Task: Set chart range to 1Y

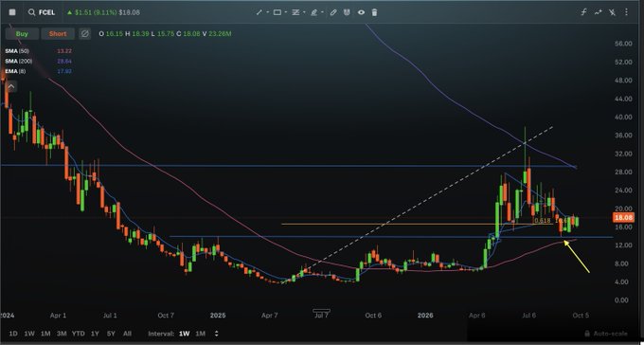Action: pyautogui.click(x=95, y=334)
